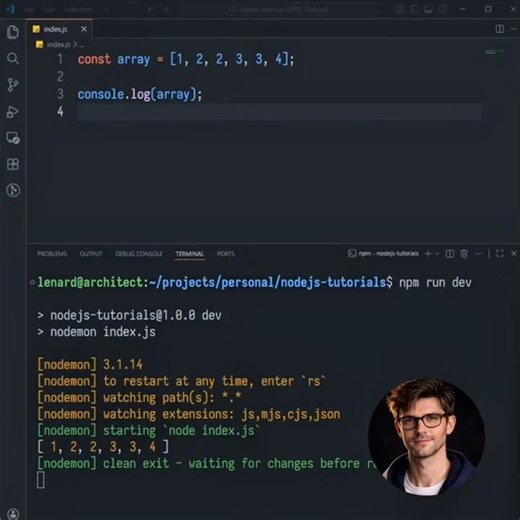520x520 pixels.
Task: Open the Customize Layout control
Action: [x=399, y=9]
